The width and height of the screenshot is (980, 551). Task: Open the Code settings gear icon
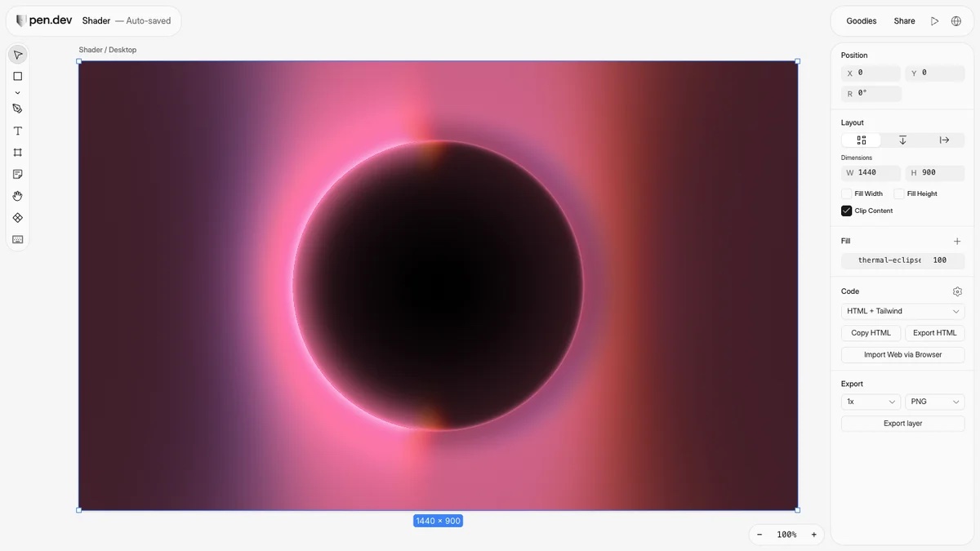point(957,291)
